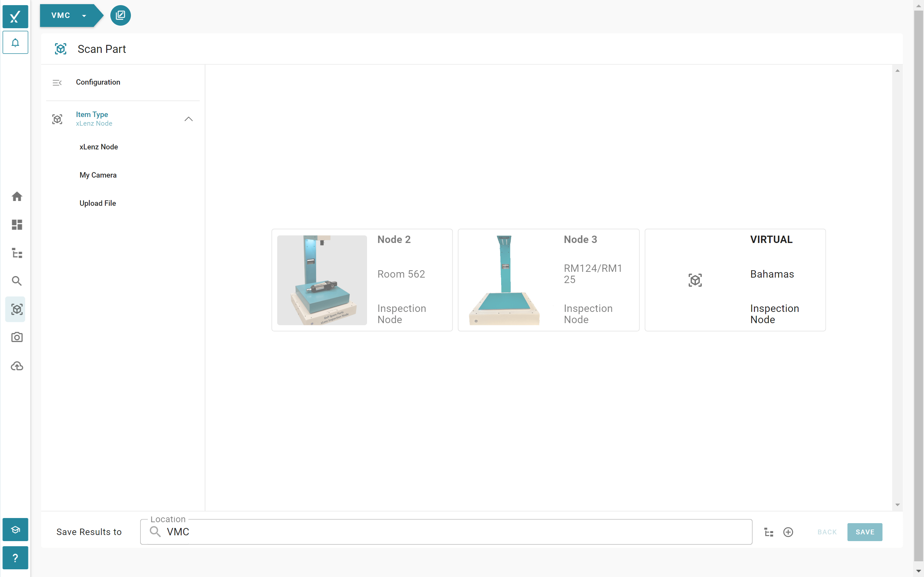Screen dimensions: 924x577
Task: Click the plus icon near the Location field
Action: (789, 531)
